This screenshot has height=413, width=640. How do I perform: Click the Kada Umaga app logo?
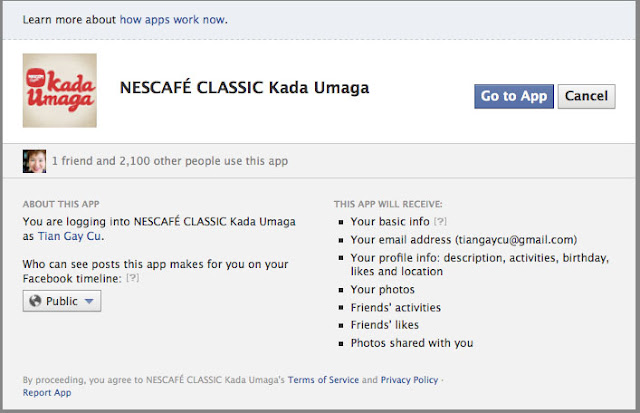(x=59, y=90)
